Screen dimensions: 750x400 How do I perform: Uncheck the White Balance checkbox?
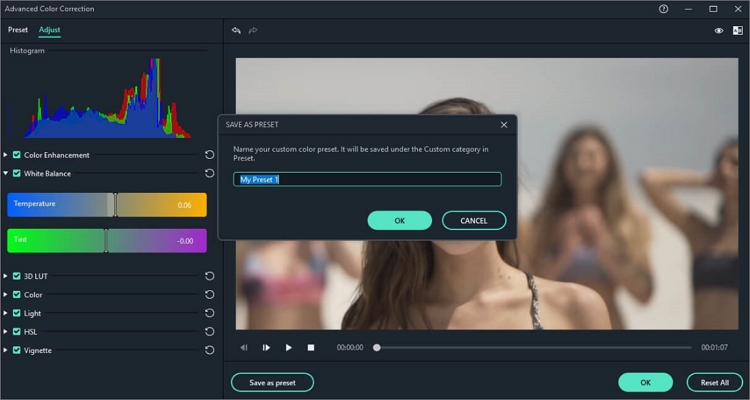(x=17, y=173)
